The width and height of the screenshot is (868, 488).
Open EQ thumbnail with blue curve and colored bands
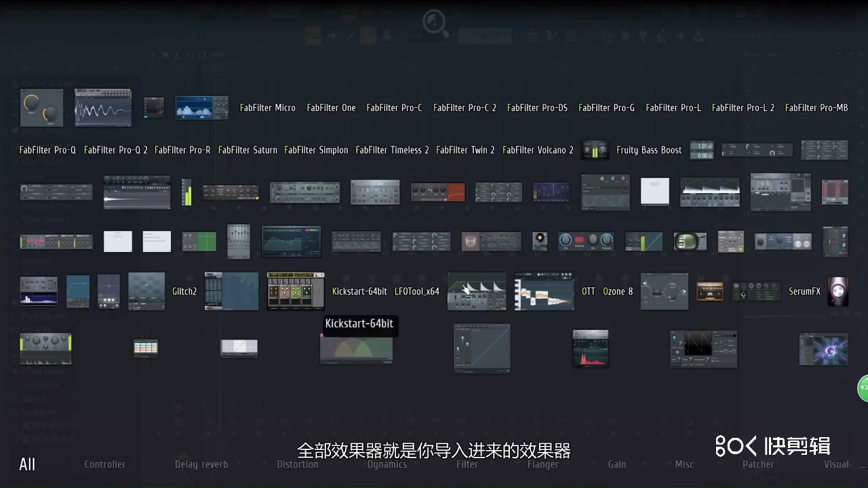coord(292,242)
